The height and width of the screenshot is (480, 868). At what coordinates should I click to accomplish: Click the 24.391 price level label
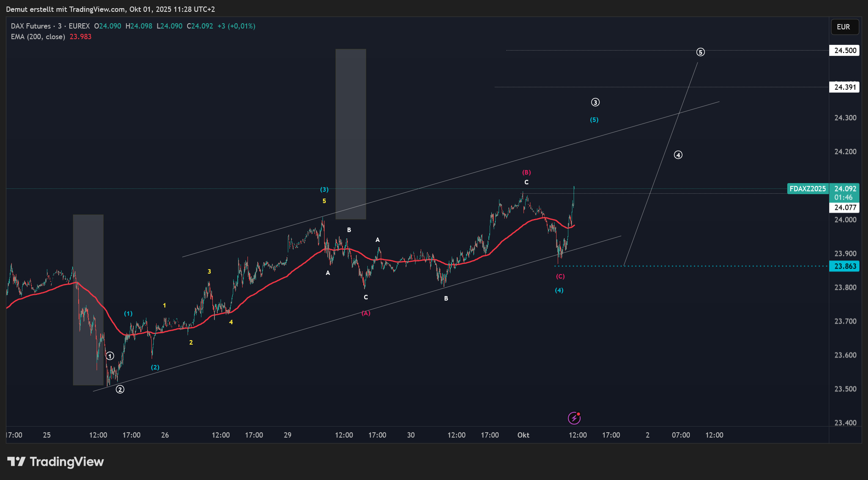[x=845, y=87]
